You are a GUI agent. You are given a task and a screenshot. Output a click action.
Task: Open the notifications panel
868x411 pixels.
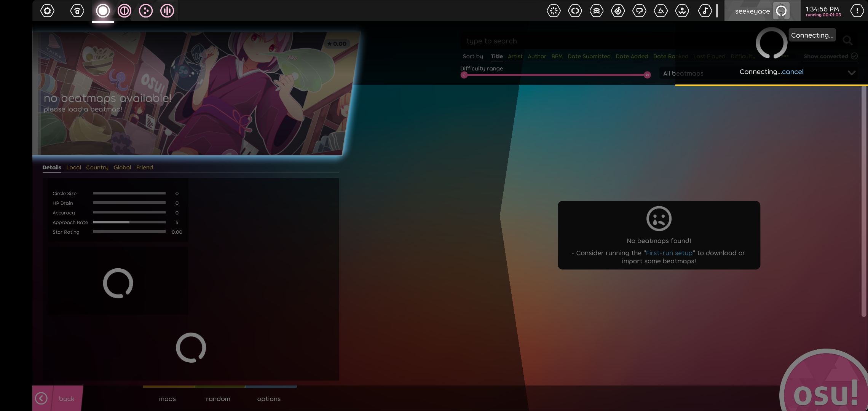(857, 11)
